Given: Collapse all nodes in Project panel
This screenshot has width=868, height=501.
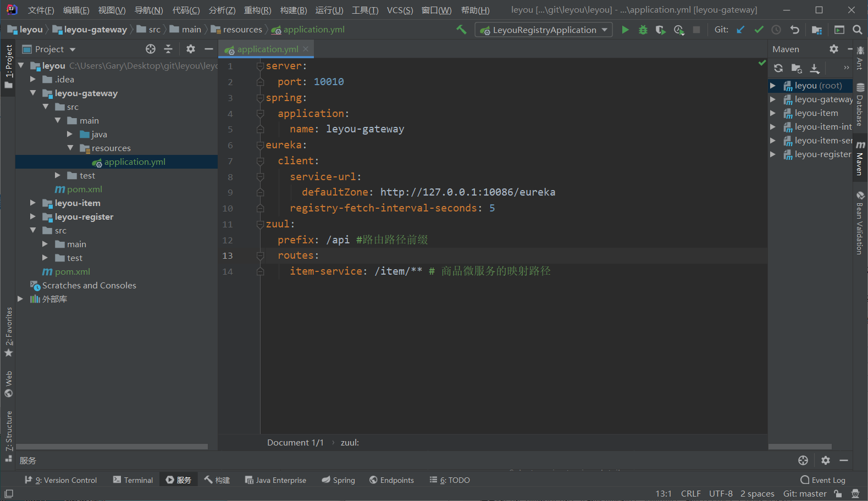Looking at the screenshot, I should tap(168, 49).
